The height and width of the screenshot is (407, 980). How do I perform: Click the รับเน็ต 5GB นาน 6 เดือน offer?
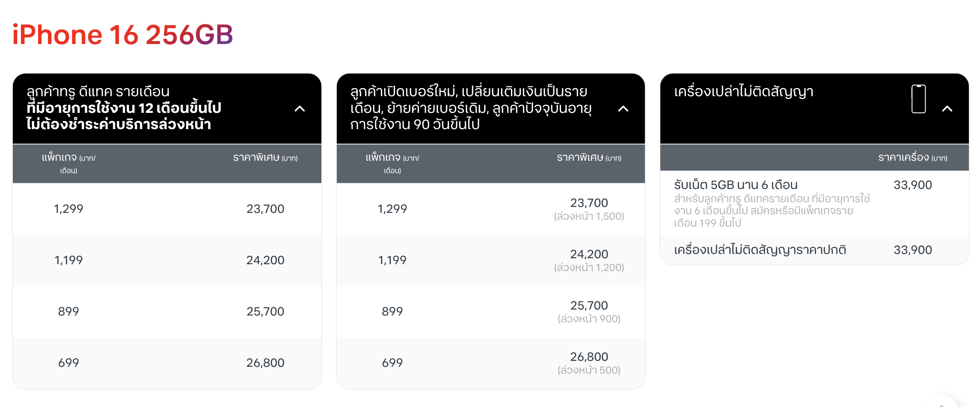point(736,185)
